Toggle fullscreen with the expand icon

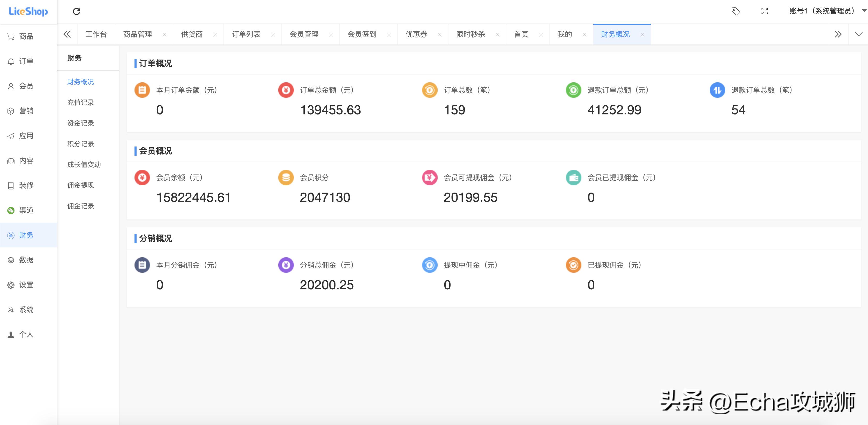tap(765, 11)
